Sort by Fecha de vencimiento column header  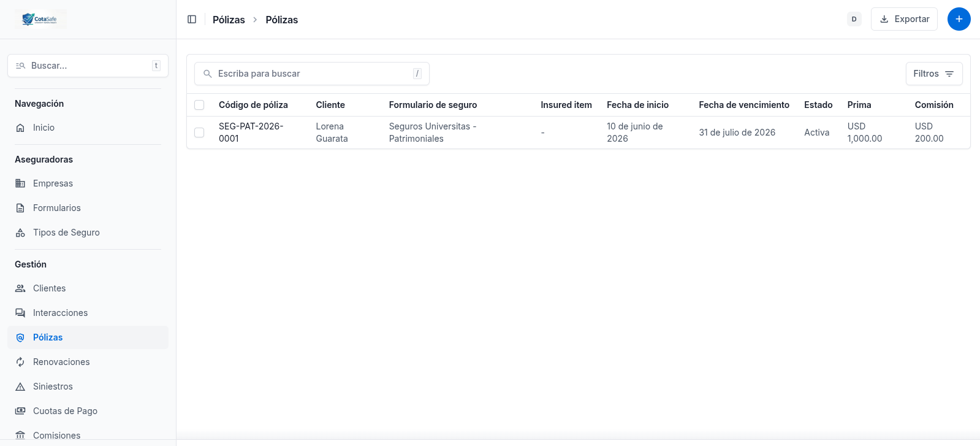744,105
